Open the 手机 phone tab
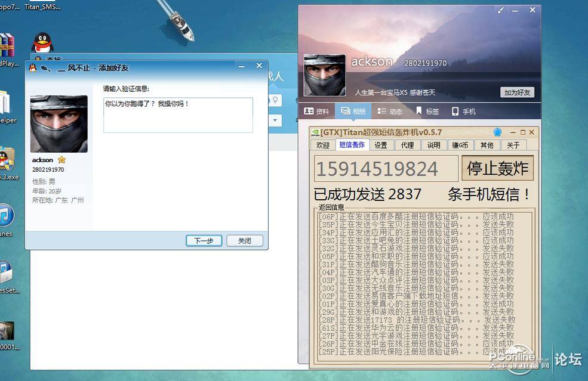588x381 pixels. point(463,111)
